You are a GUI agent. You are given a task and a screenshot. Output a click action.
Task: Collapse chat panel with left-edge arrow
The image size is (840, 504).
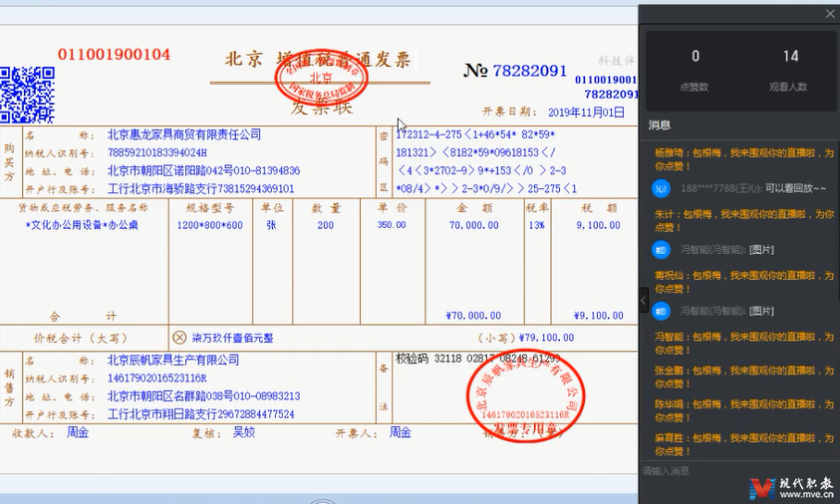644,301
